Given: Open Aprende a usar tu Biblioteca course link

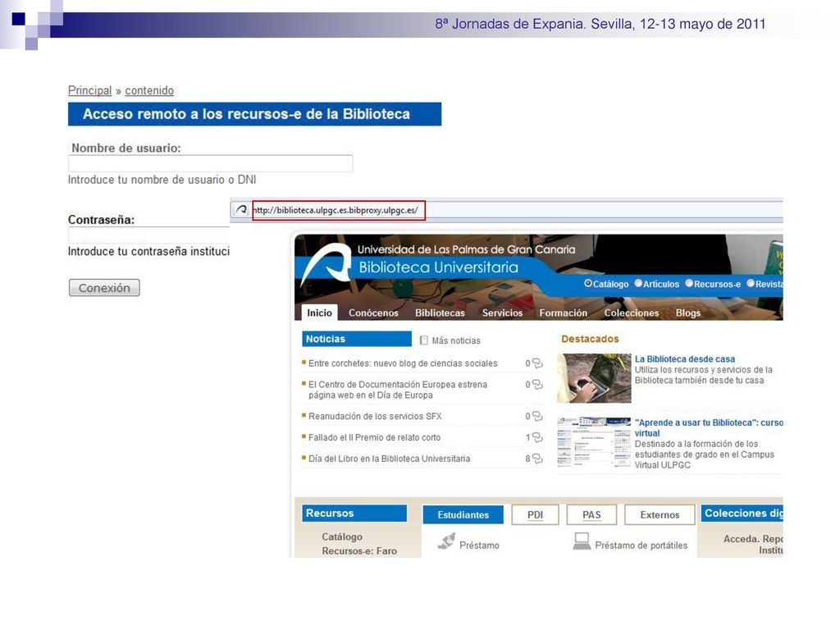Looking at the screenshot, I should 709,427.
